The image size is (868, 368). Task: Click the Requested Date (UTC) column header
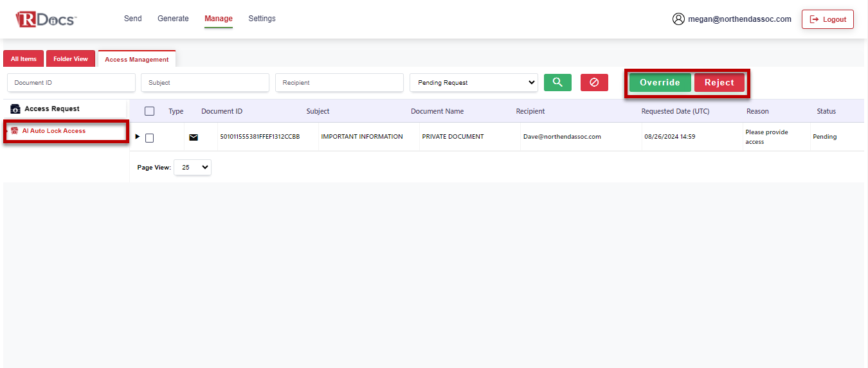click(675, 111)
